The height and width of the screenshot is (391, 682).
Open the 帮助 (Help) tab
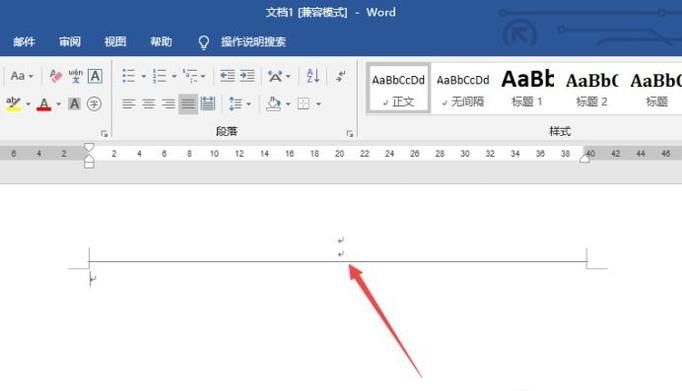[161, 42]
